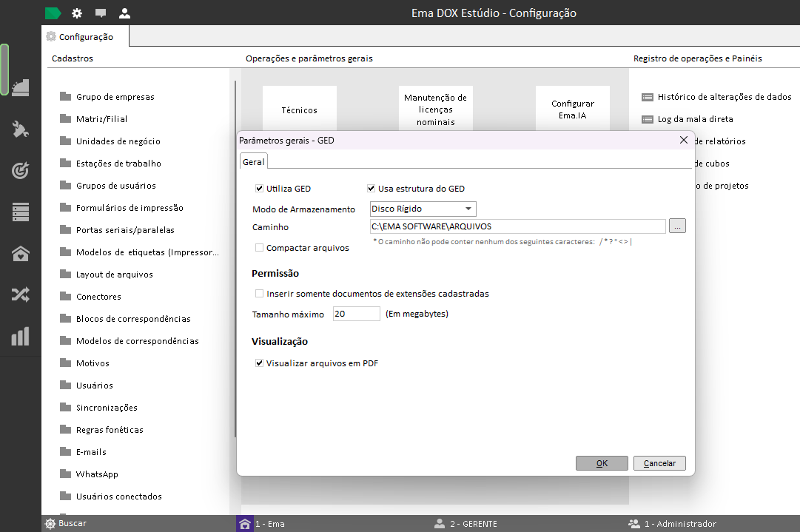
Task: Select the Geral tab in dialog
Action: coord(254,162)
